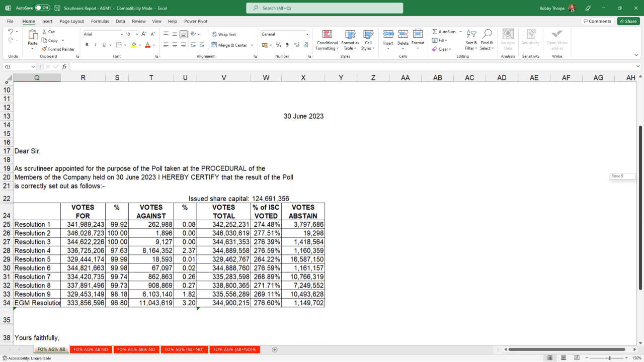
Task: Toggle AutoSave switch
Action: (x=43, y=8)
